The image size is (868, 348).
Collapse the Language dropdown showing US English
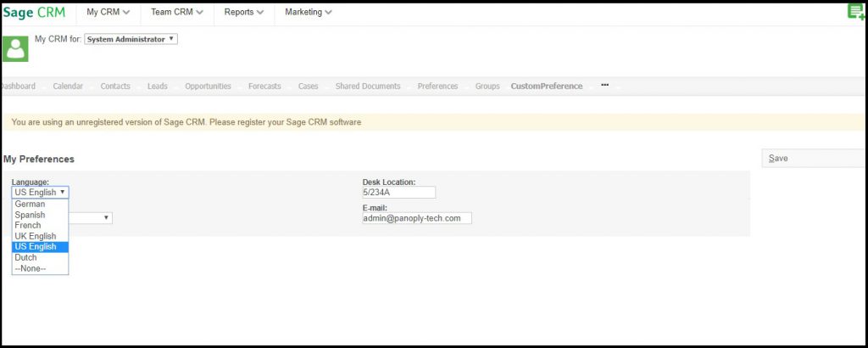40,193
